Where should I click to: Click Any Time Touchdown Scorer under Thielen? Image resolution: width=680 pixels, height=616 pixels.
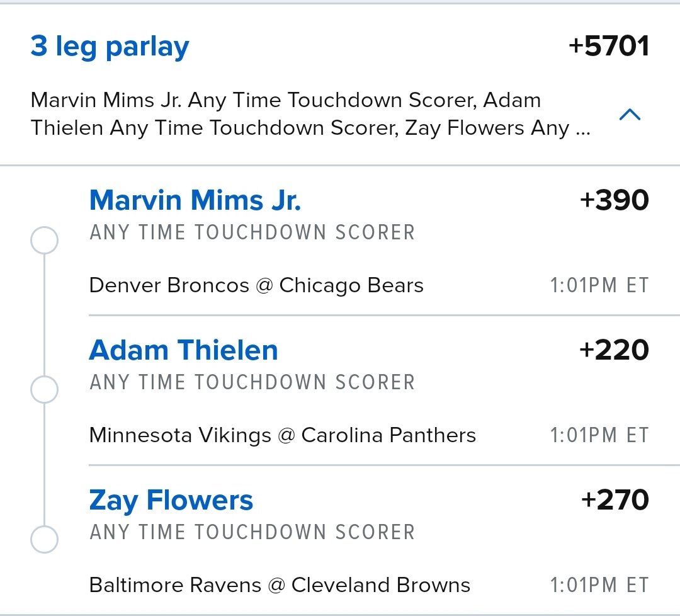coord(252,382)
